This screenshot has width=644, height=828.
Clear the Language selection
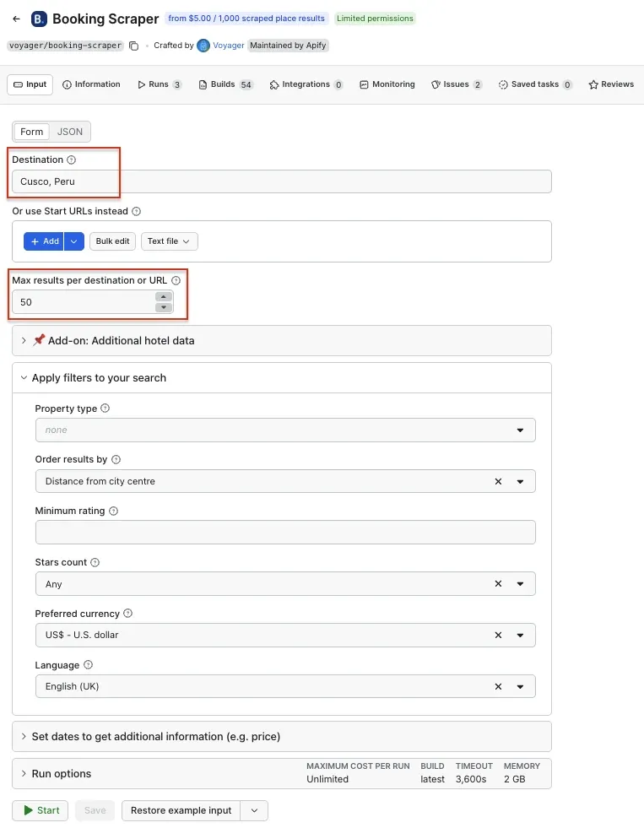(x=498, y=686)
